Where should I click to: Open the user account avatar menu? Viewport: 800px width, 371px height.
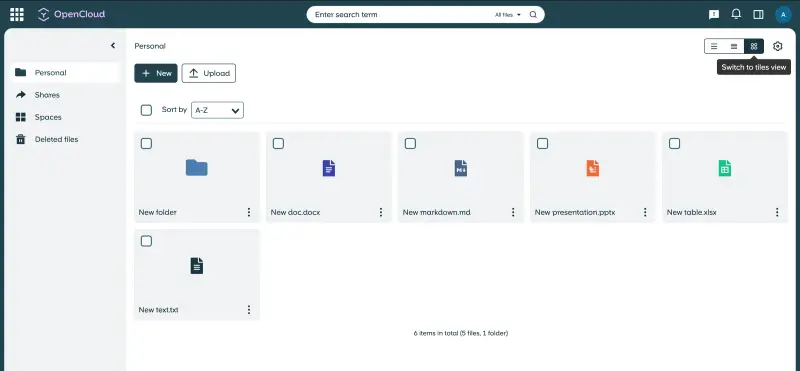[x=783, y=15]
